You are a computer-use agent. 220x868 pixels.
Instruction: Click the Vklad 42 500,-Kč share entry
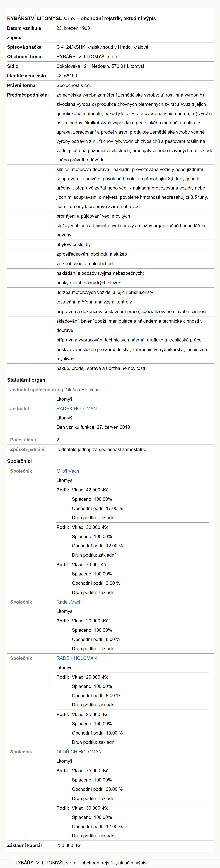click(x=90, y=490)
